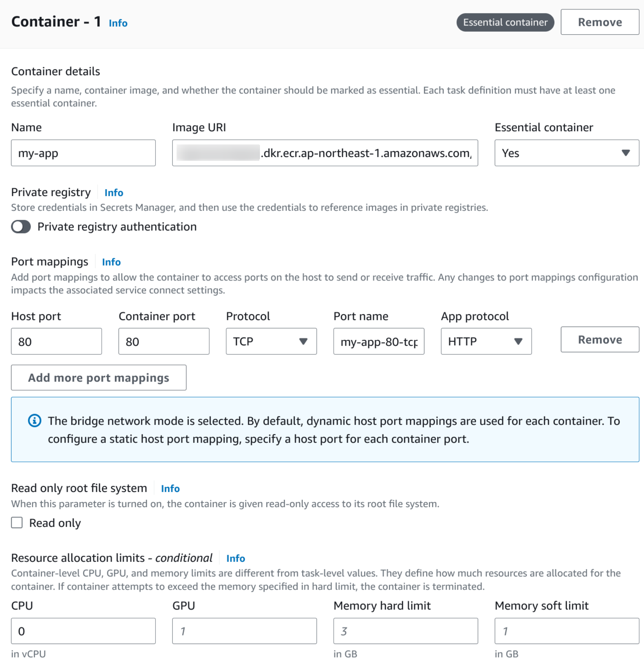This screenshot has height=663, width=644.
Task: Click the container Name field my-app
Action: [x=83, y=153]
